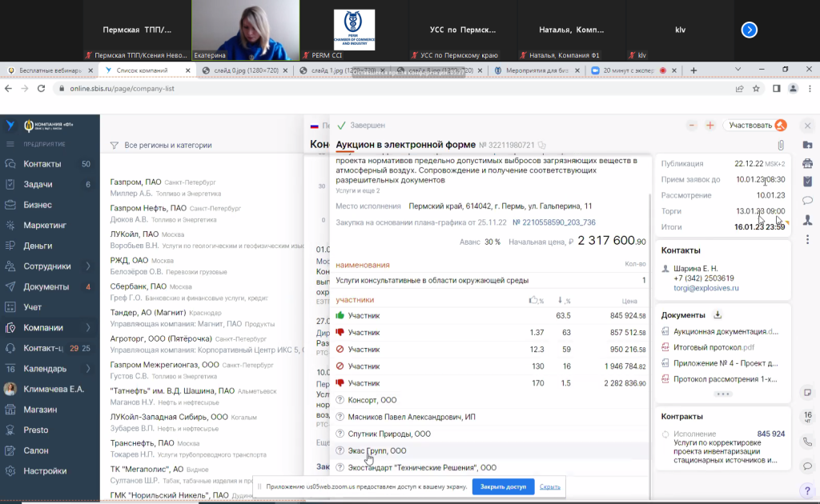Expand Компании submenu arrow
The image size is (820, 504).
[x=88, y=327]
